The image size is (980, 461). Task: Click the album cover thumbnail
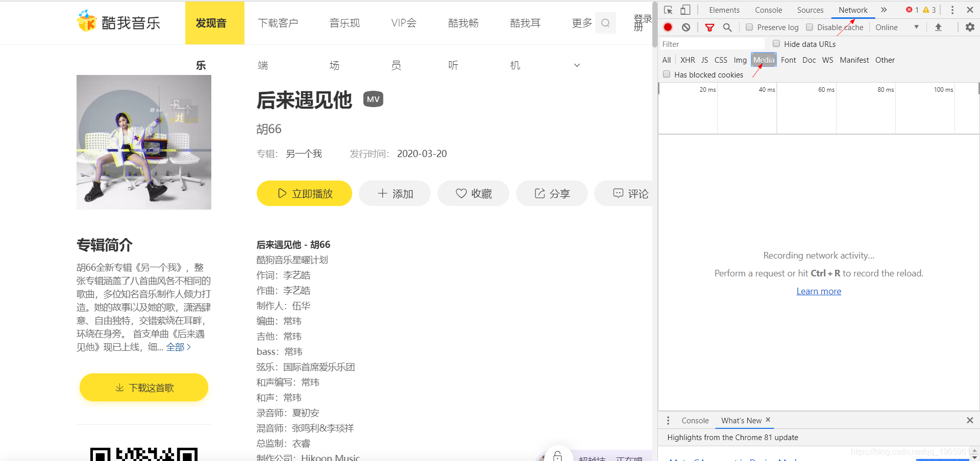(x=144, y=142)
